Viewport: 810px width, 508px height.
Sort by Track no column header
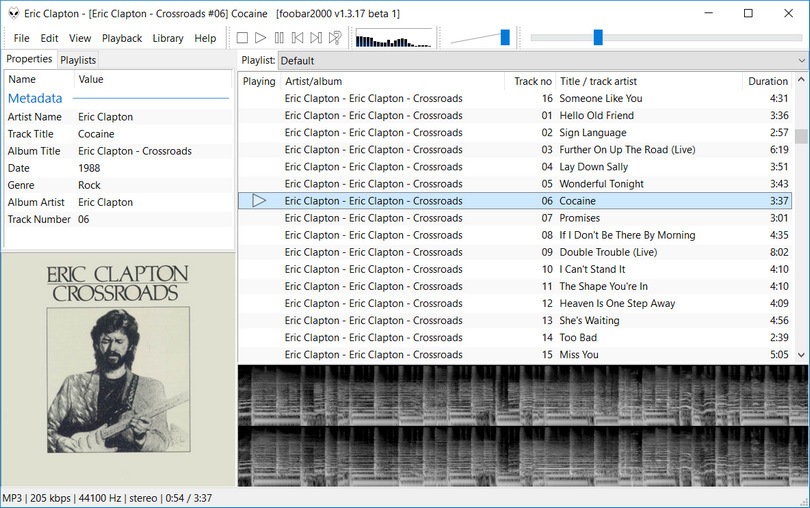(x=529, y=81)
